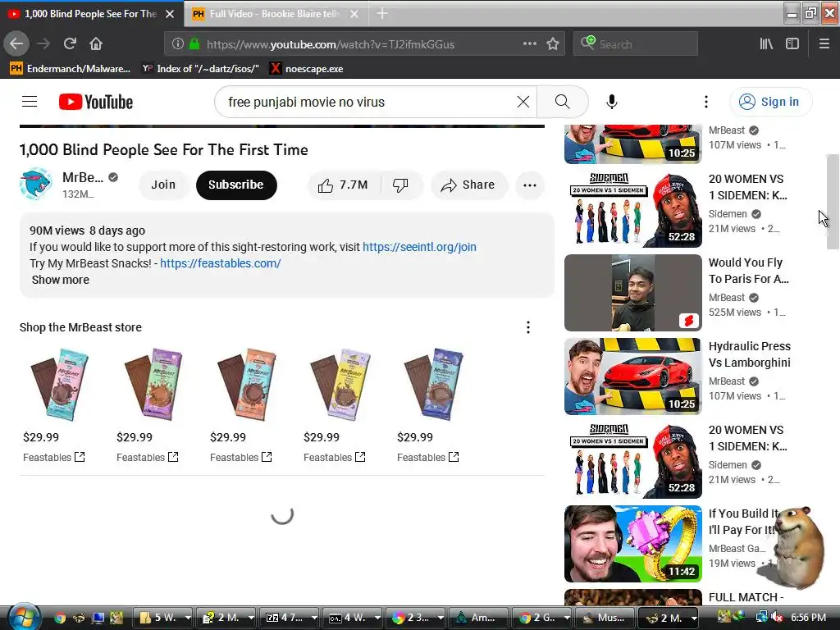Switch to the 1,000 Blind People tab

point(90,14)
